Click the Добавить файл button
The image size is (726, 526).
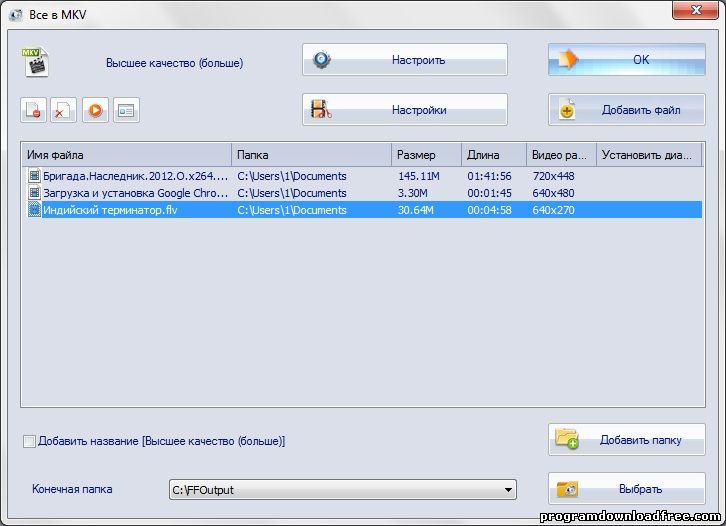[x=627, y=110]
